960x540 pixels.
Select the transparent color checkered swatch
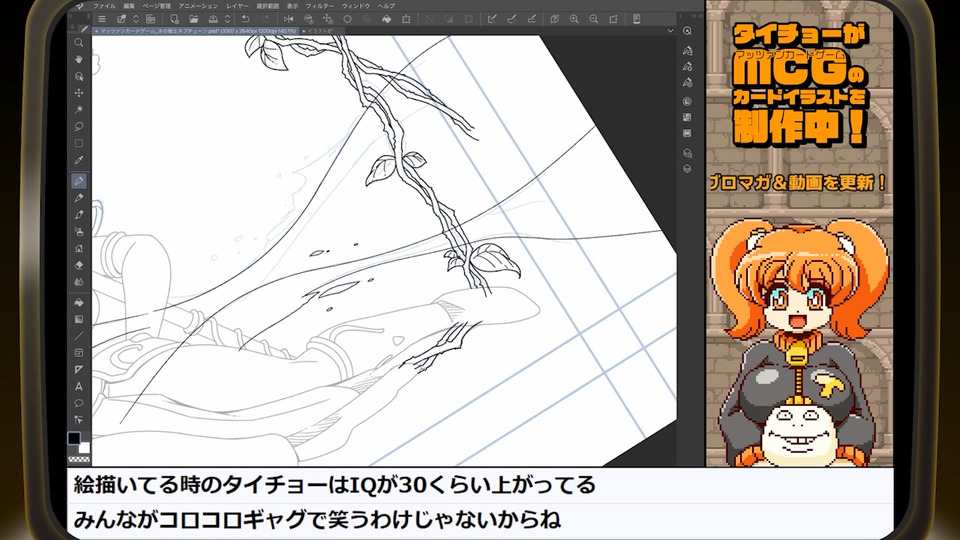[78, 459]
